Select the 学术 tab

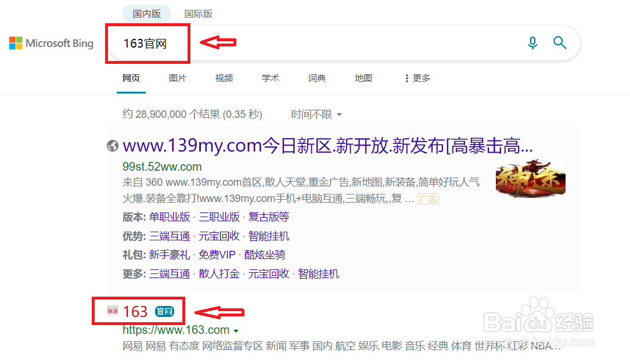click(x=271, y=78)
